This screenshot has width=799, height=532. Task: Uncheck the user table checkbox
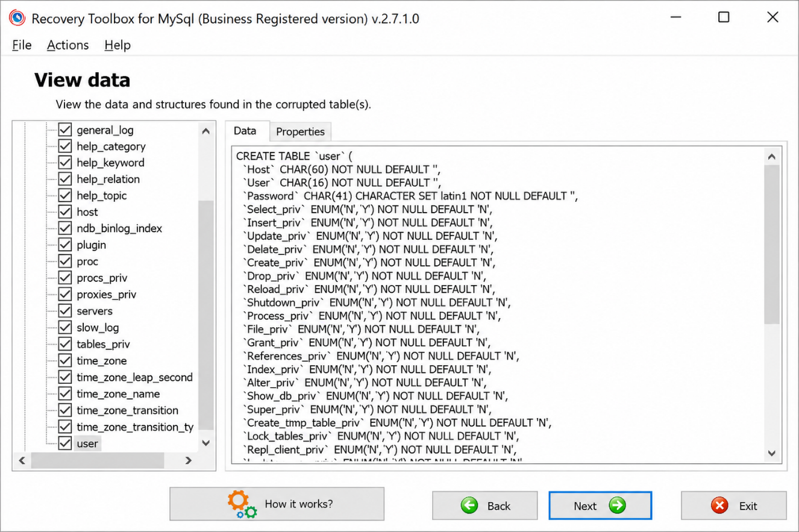click(x=65, y=443)
